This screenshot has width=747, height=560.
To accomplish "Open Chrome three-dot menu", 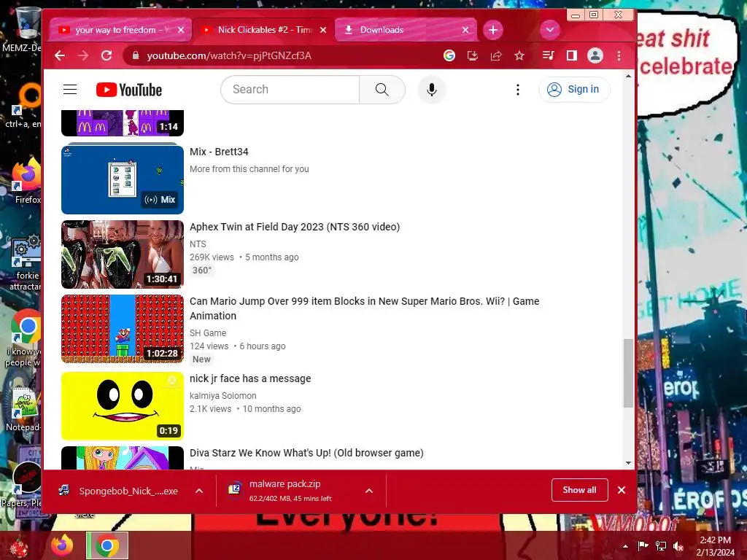I will pyautogui.click(x=619, y=55).
